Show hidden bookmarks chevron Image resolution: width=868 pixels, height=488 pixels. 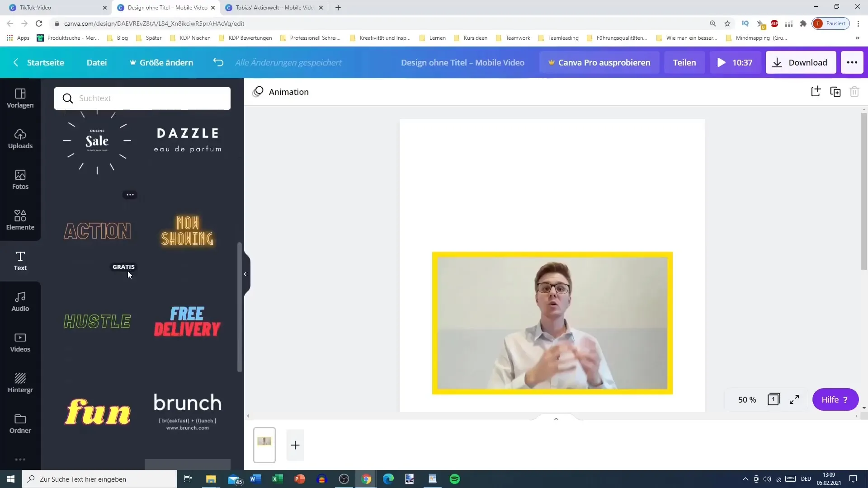pos(858,38)
